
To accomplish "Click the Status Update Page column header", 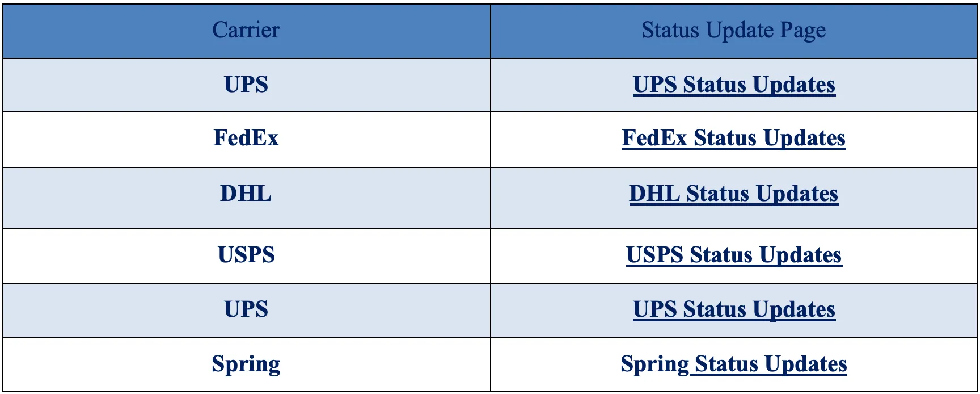I will (733, 31).
